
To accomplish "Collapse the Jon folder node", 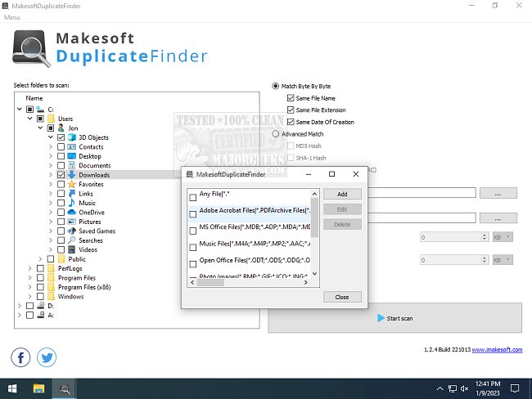I will [x=40, y=128].
